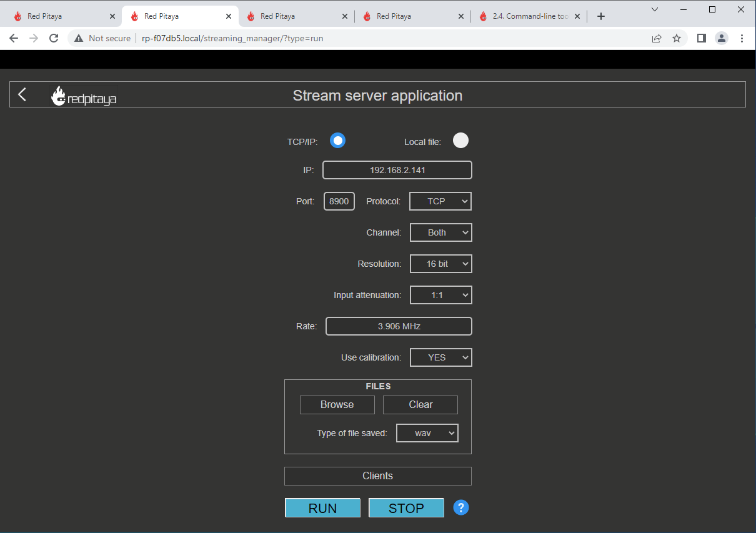
Task: Click the back arrow in the application header
Action: (x=22, y=94)
